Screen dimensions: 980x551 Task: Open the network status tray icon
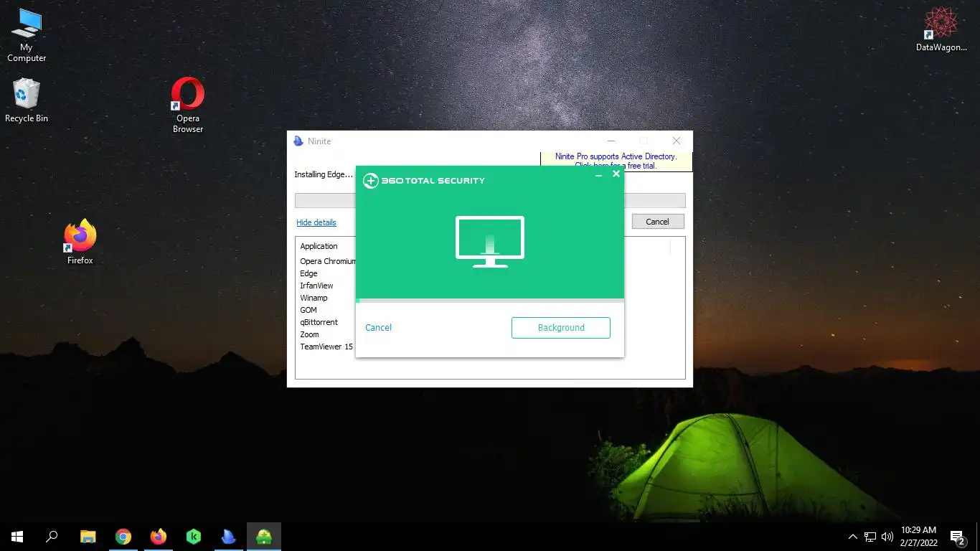[x=870, y=537]
